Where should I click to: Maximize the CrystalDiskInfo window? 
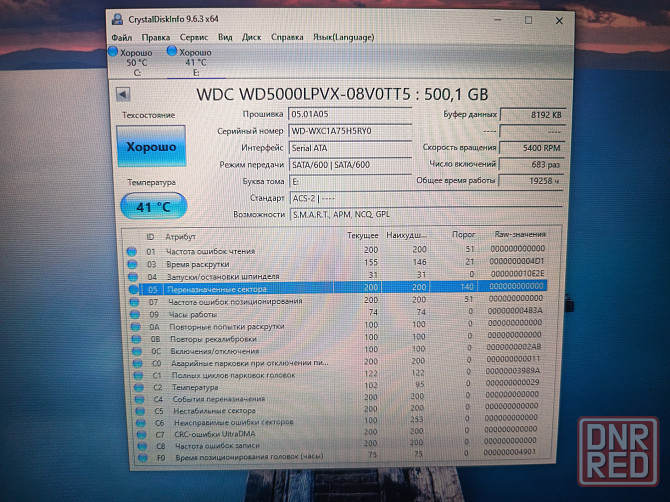(x=529, y=20)
